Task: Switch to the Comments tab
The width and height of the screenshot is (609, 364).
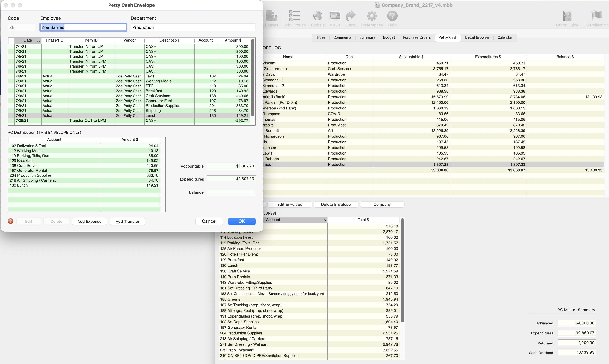Action: click(342, 37)
